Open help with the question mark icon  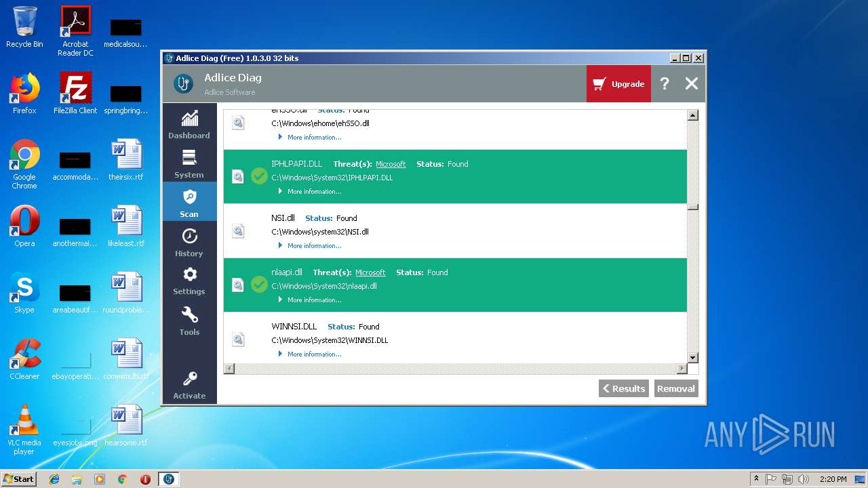[x=665, y=84]
